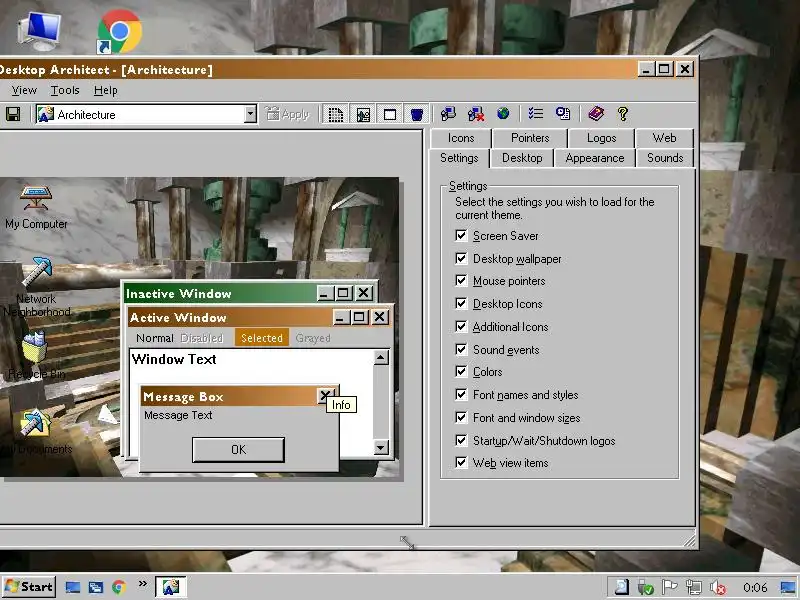Select Recycle Bin icon in preview
800x600 pixels.
click(x=36, y=355)
